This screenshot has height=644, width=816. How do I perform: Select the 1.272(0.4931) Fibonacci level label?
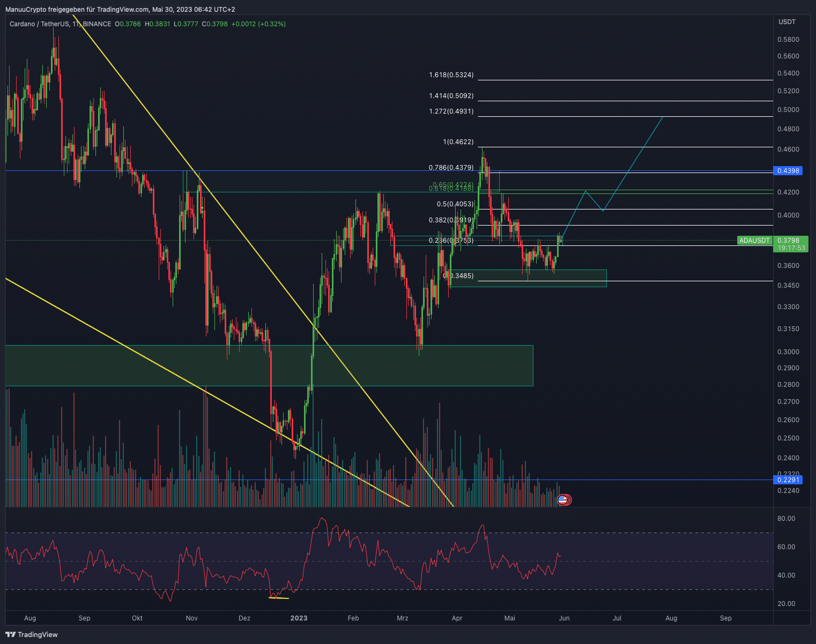(x=451, y=111)
